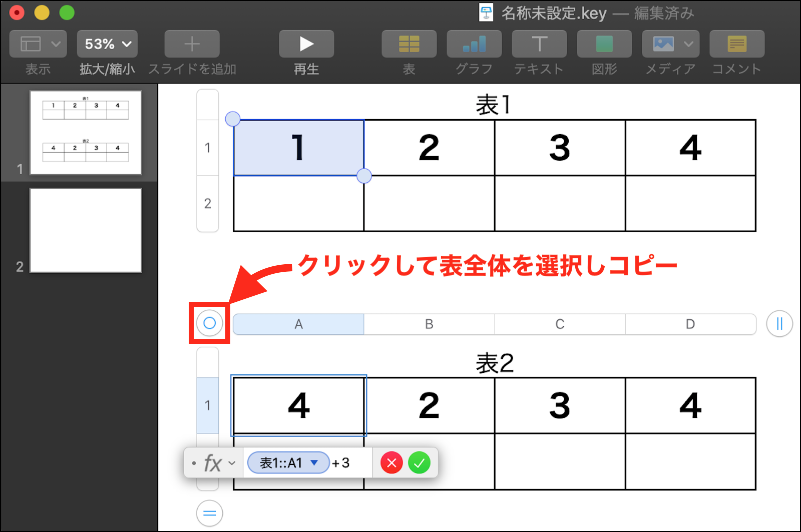The width and height of the screenshot is (801, 532).
Task: Click the スライドを追加 plus button
Action: (x=192, y=44)
